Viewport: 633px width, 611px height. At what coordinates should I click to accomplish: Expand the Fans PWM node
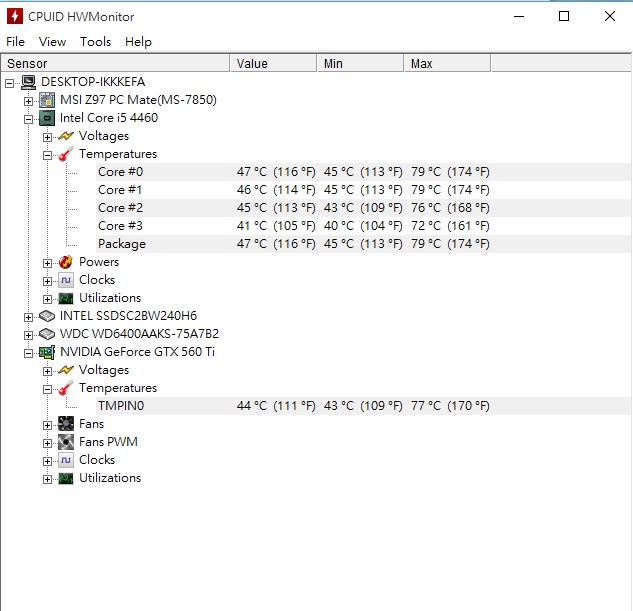point(47,443)
